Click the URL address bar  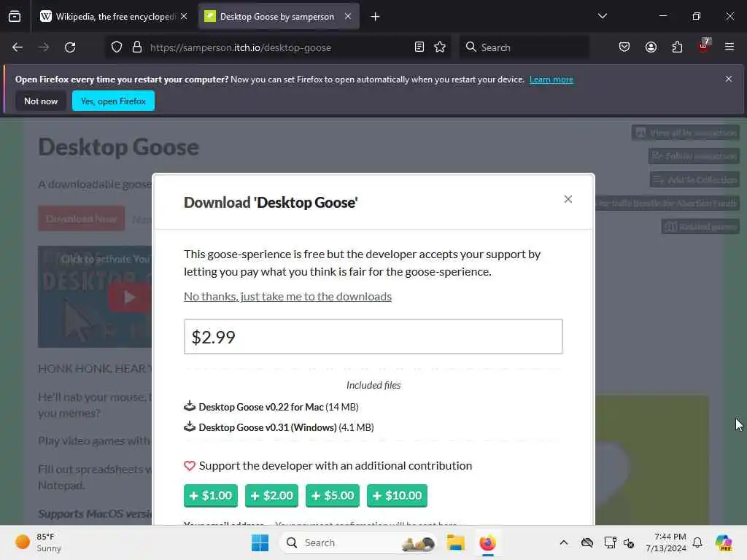(278, 47)
